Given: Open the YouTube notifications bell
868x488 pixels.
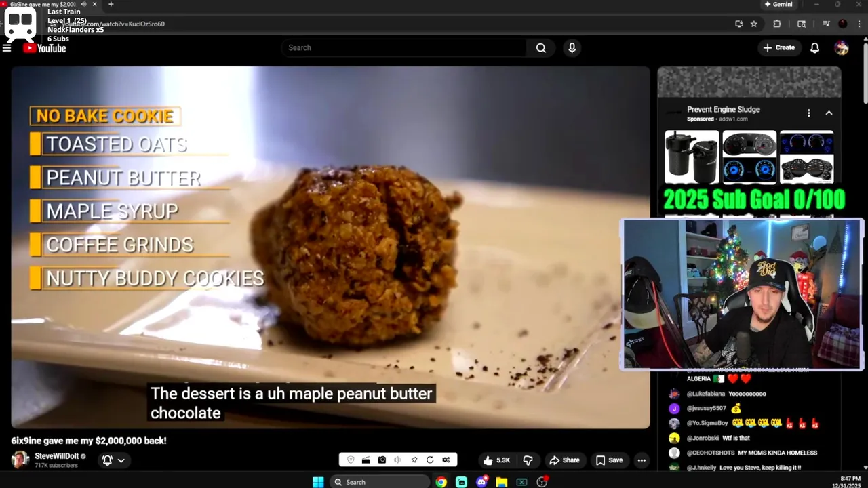Looking at the screenshot, I should 815,48.
